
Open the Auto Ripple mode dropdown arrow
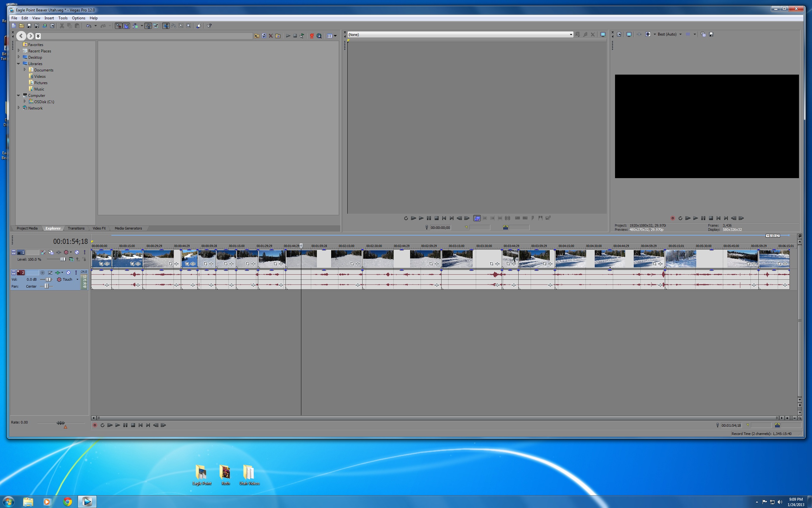point(141,26)
